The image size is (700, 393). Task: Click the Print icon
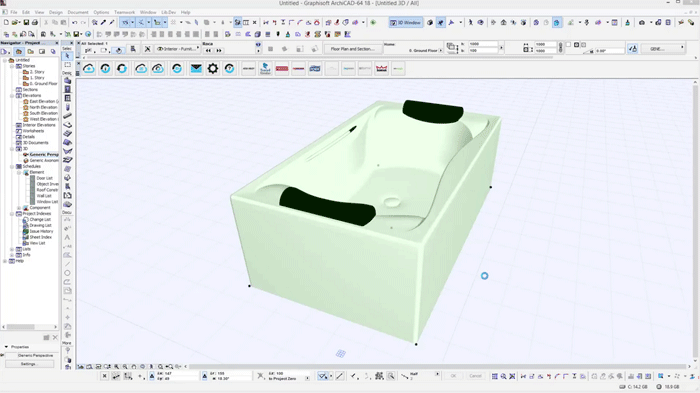[34, 22]
